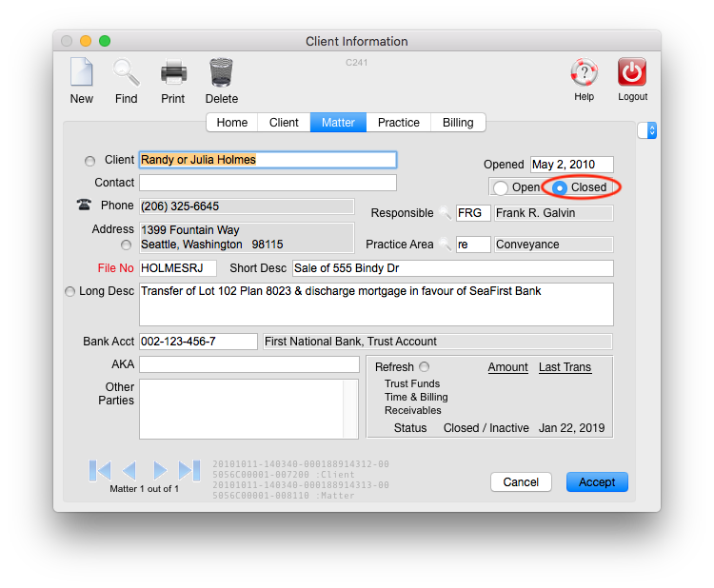Screen dimensions: 714x588
Task: Switch to the Billing tab
Action: 458,123
